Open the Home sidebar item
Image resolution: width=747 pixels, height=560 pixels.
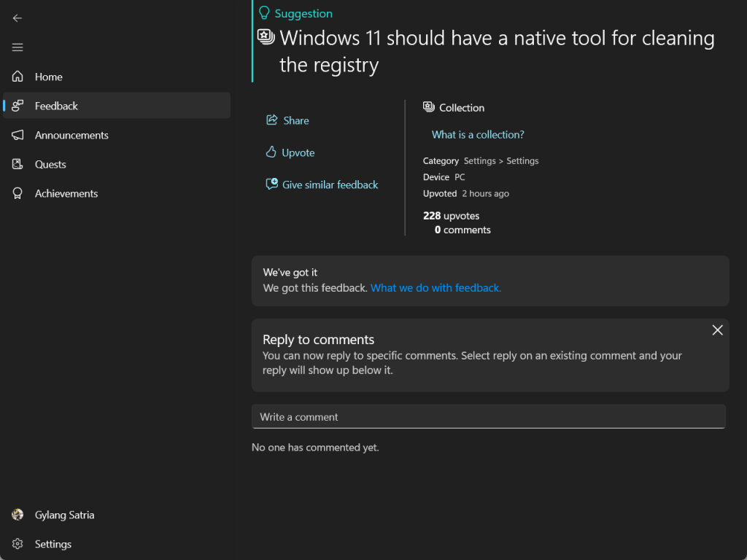click(49, 77)
